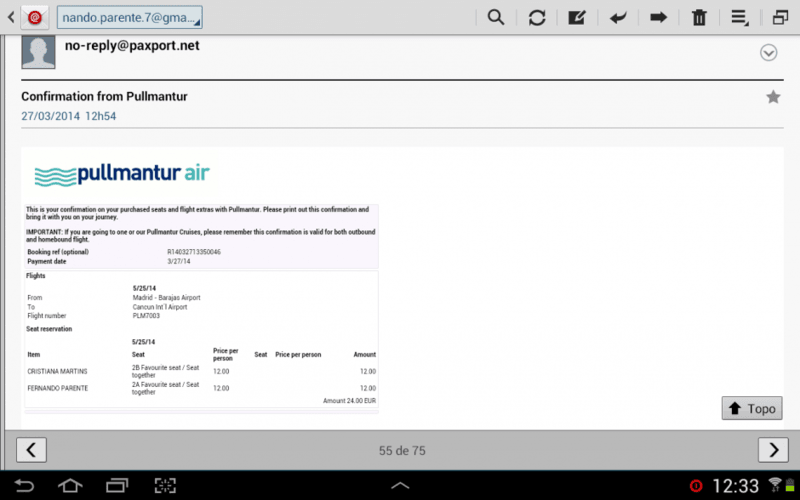Tap the 55 de 75 counter
The width and height of the screenshot is (800, 500).
[x=402, y=451]
